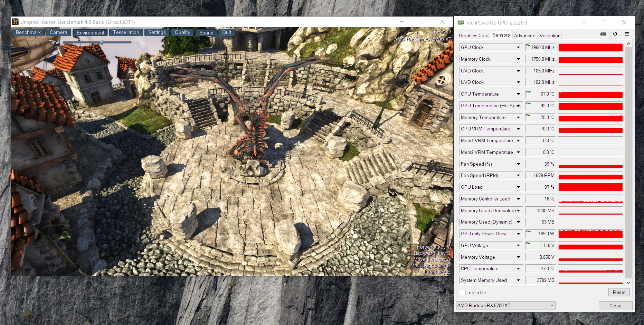Click the GPU Load history graph
Screen dimensions: 644x325
click(590, 187)
